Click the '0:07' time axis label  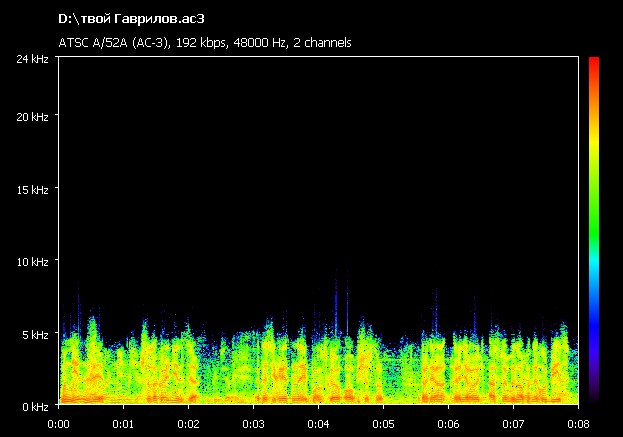tap(513, 424)
